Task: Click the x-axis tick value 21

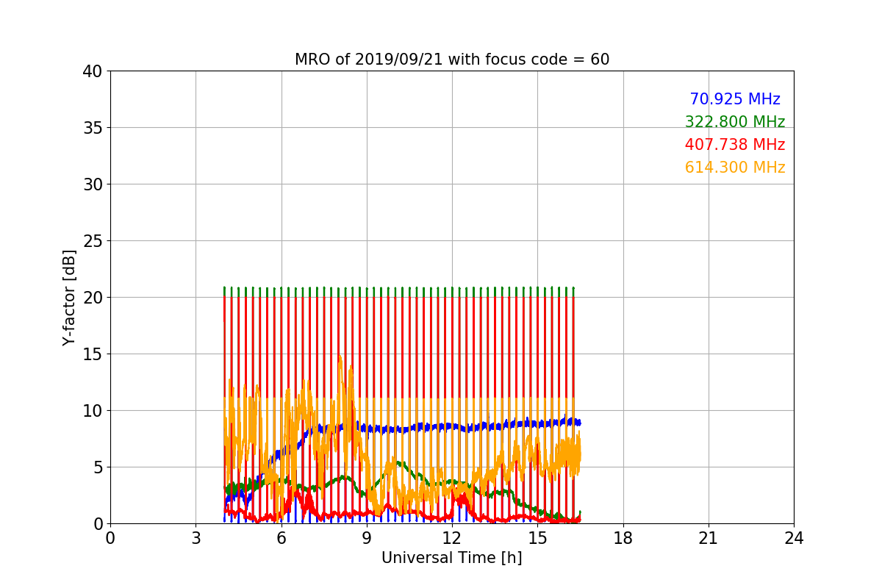Action: 709,538
